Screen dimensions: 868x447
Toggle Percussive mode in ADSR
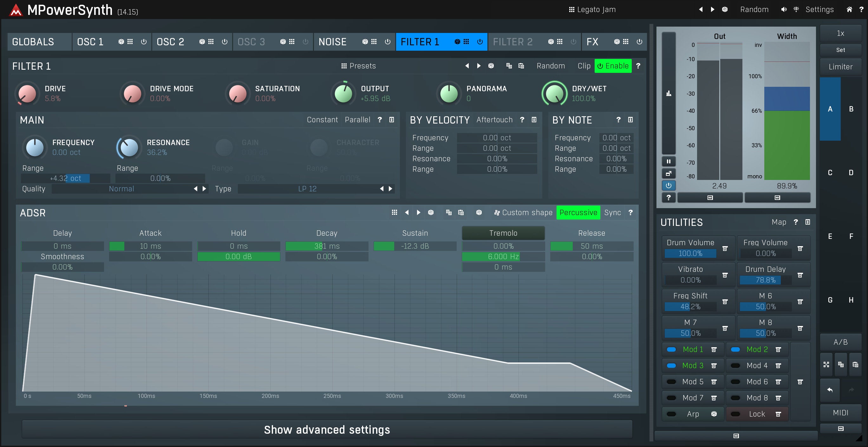coord(578,213)
